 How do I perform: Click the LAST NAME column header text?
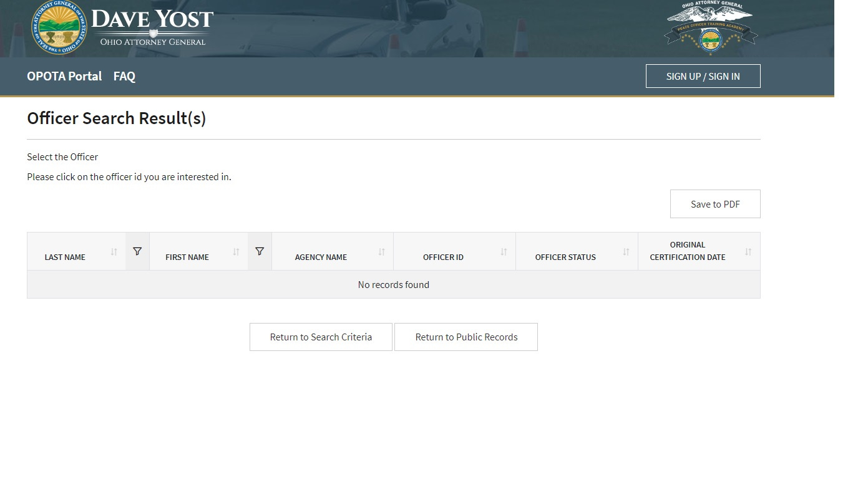pos(65,257)
